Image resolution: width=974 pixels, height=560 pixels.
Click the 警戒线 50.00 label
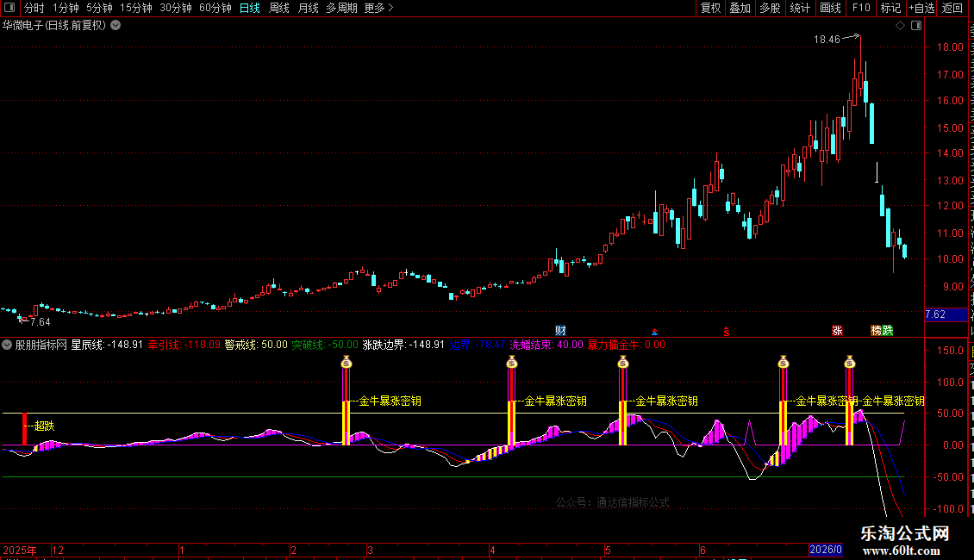(x=256, y=345)
